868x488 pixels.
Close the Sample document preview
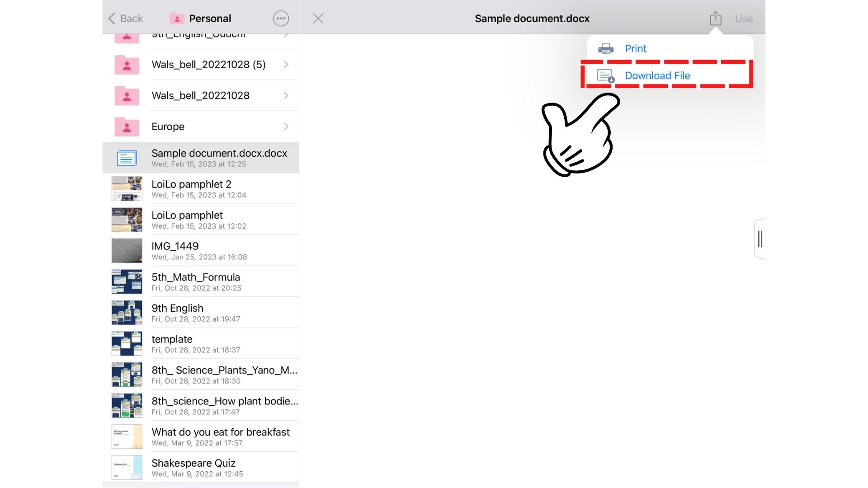(318, 19)
